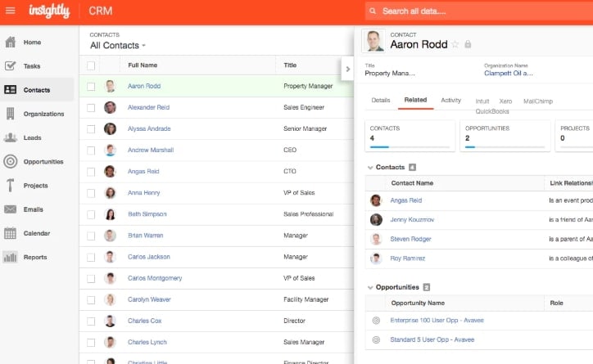Open Jenny Kouzmov's related contact link

pos(412,219)
